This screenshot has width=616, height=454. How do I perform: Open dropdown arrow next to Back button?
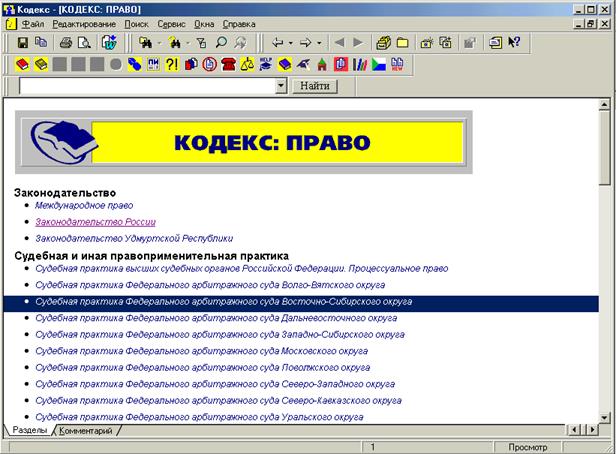[x=291, y=43]
